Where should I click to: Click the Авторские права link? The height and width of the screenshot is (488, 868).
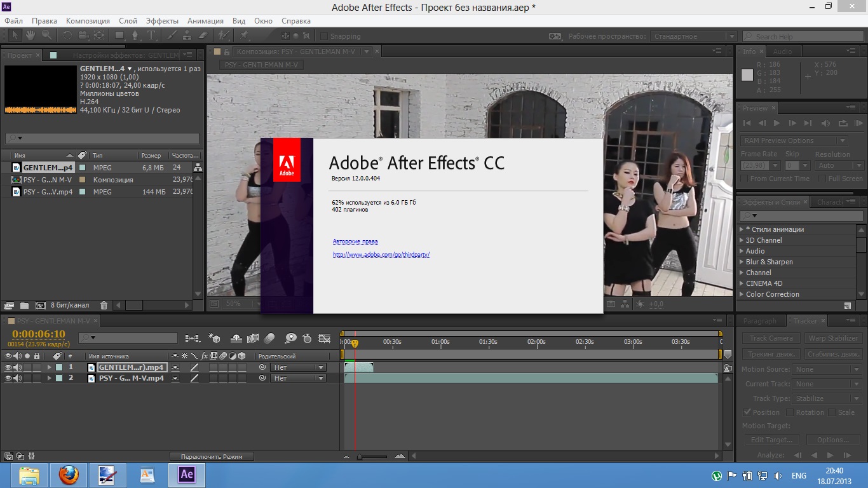(355, 241)
